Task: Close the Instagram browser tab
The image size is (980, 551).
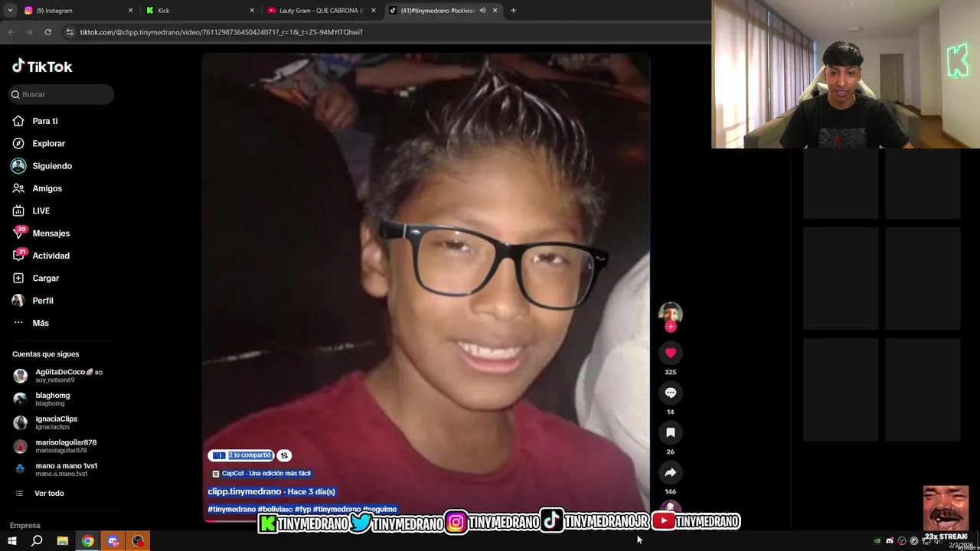Action: point(130,10)
